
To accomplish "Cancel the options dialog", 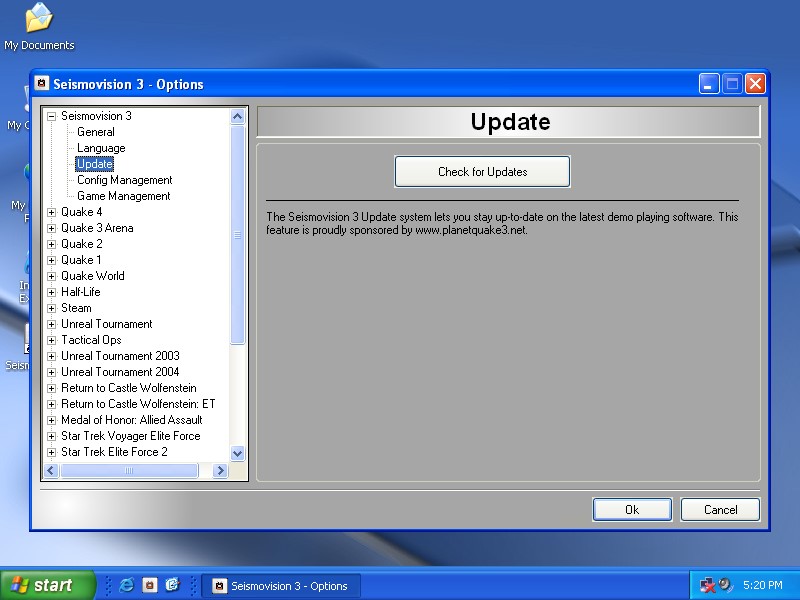I will (x=720, y=510).
